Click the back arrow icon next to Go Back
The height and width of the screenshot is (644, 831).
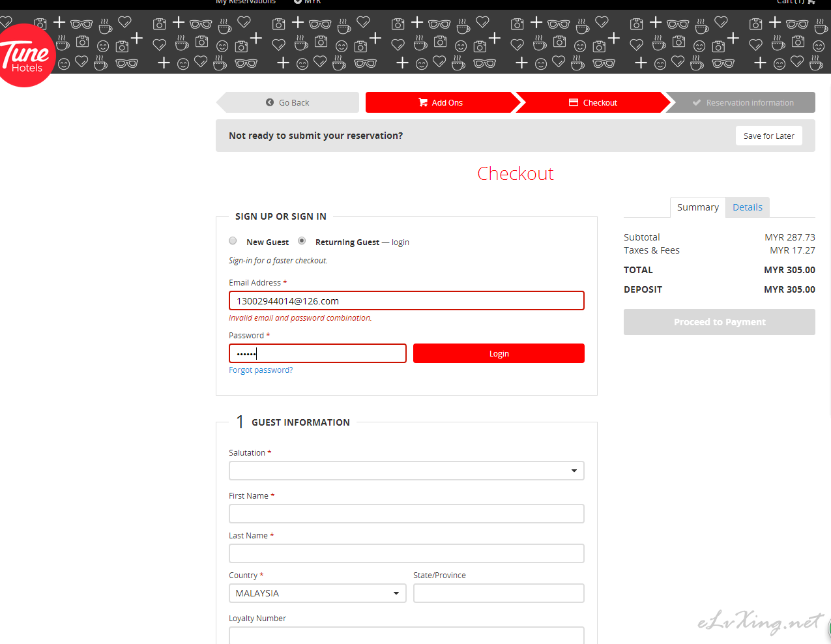click(x=270, y=102)
